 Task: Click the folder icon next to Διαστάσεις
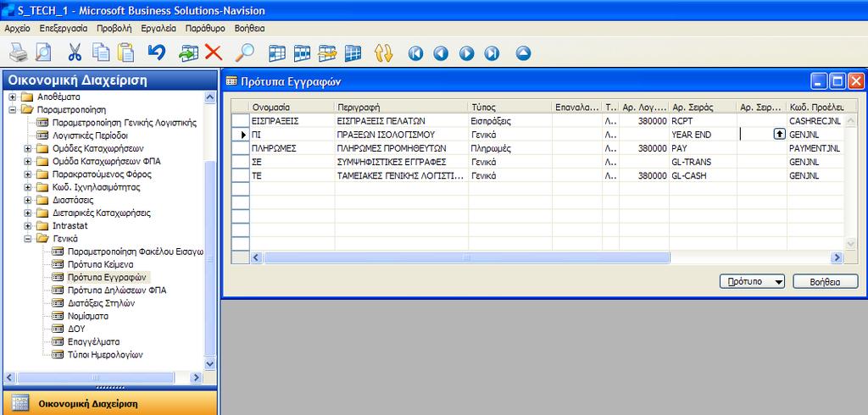click(x=42, y=200)
